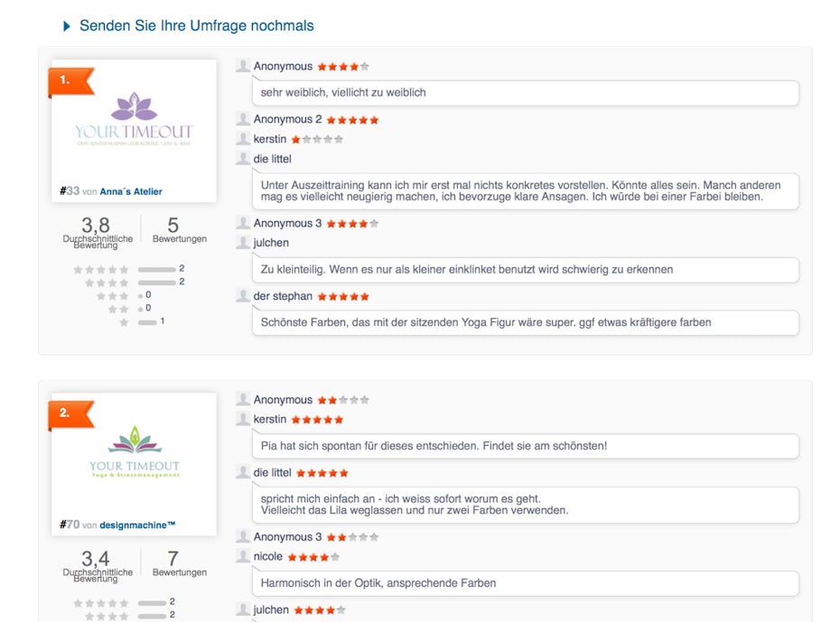Click the five-star rating bar for design #33
Screen dimensions: 840x622
pos(156,269)
